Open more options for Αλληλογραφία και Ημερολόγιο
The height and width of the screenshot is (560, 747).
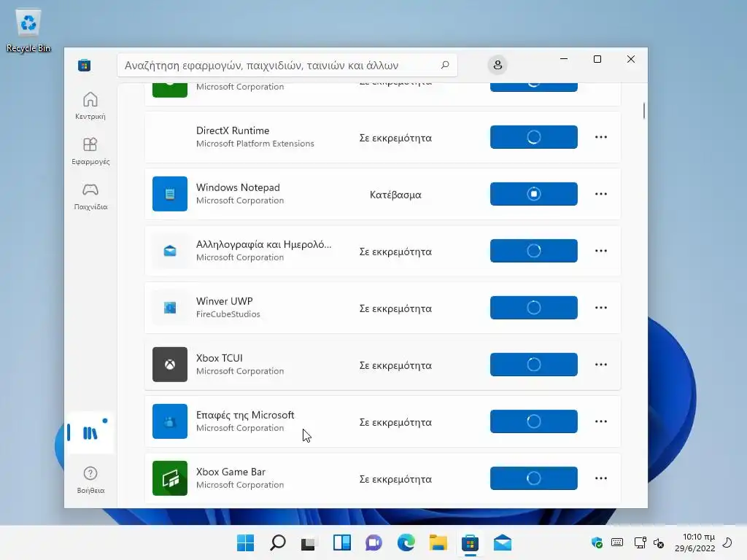tap(601, 251)
